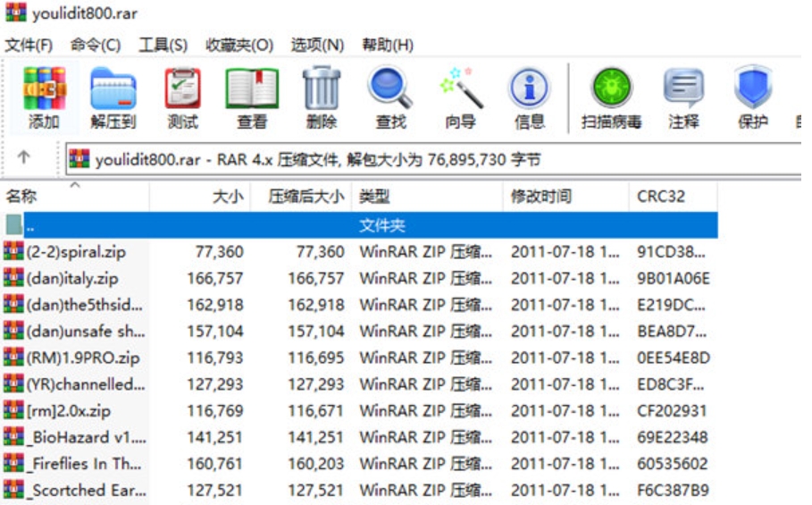Click the _Fireflies In Th... file icon

[13, 463]
